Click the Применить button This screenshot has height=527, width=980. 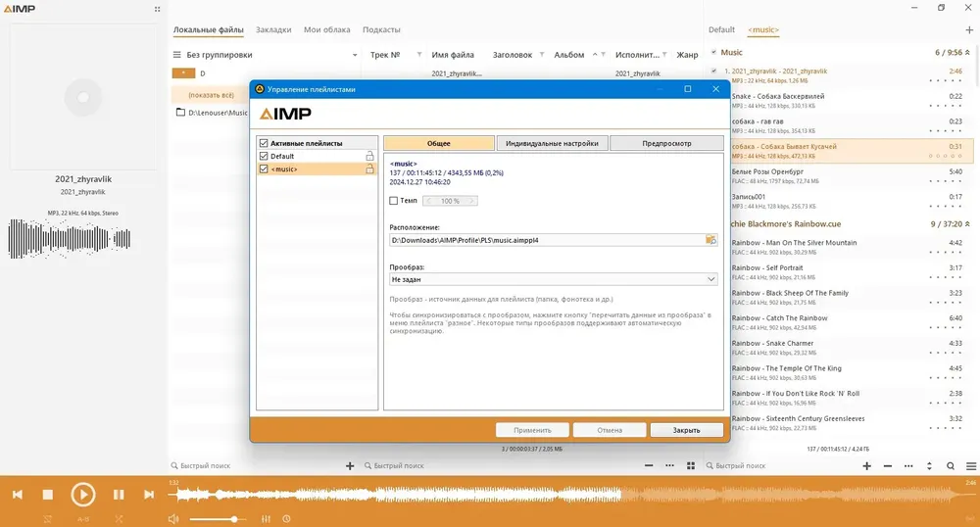(x=532, y=430)
